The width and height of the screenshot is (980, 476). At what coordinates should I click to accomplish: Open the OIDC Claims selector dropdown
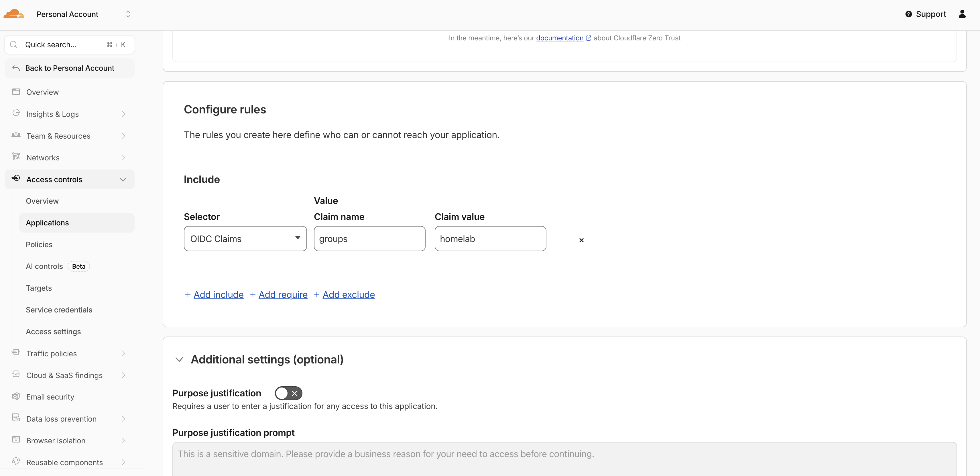(245, 239)
